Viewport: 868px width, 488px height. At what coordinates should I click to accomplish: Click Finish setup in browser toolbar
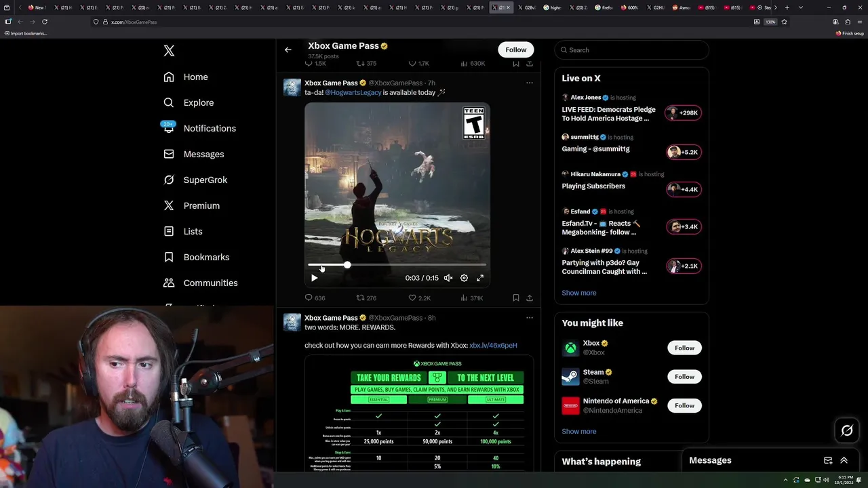point(850,33)
